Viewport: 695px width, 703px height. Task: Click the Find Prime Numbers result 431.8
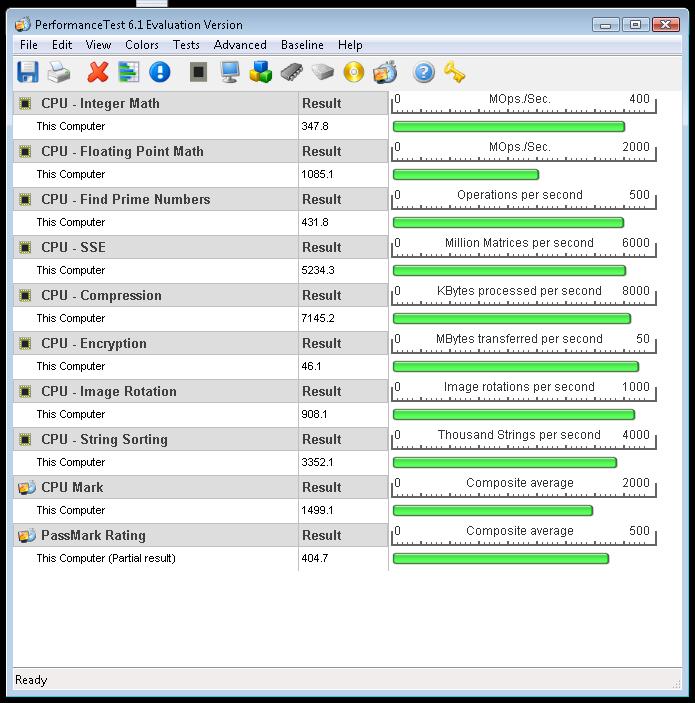click(x=315, y=222)
